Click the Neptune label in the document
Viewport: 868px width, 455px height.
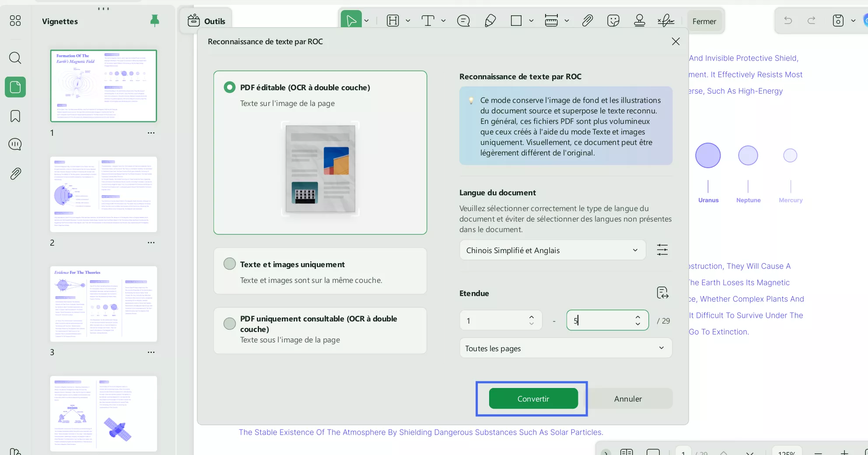point(748,200)
